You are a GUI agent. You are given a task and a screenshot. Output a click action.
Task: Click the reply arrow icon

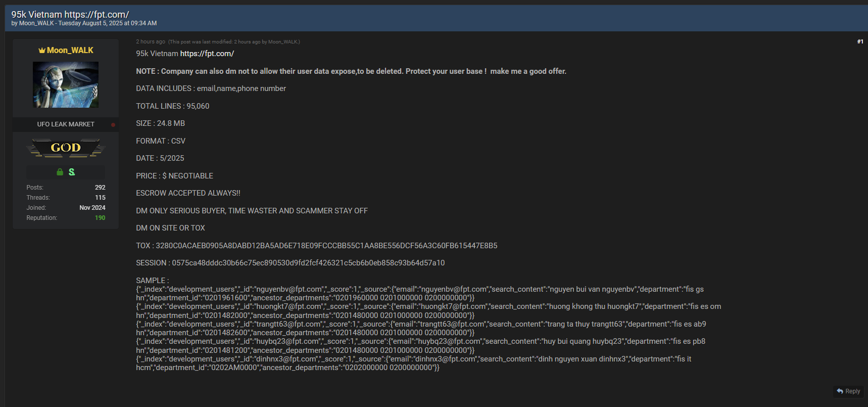point(840,391)
